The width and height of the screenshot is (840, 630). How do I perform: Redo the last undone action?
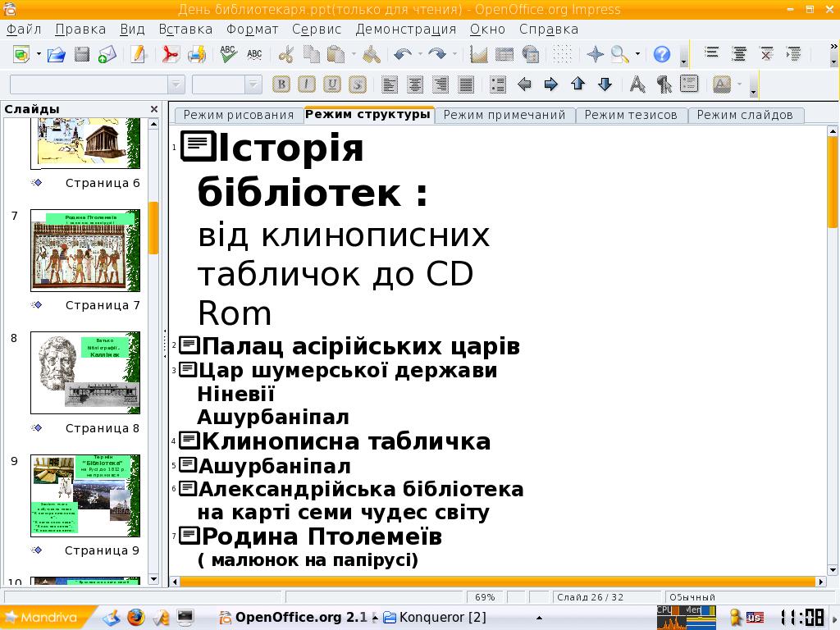(x=438, y=54)
